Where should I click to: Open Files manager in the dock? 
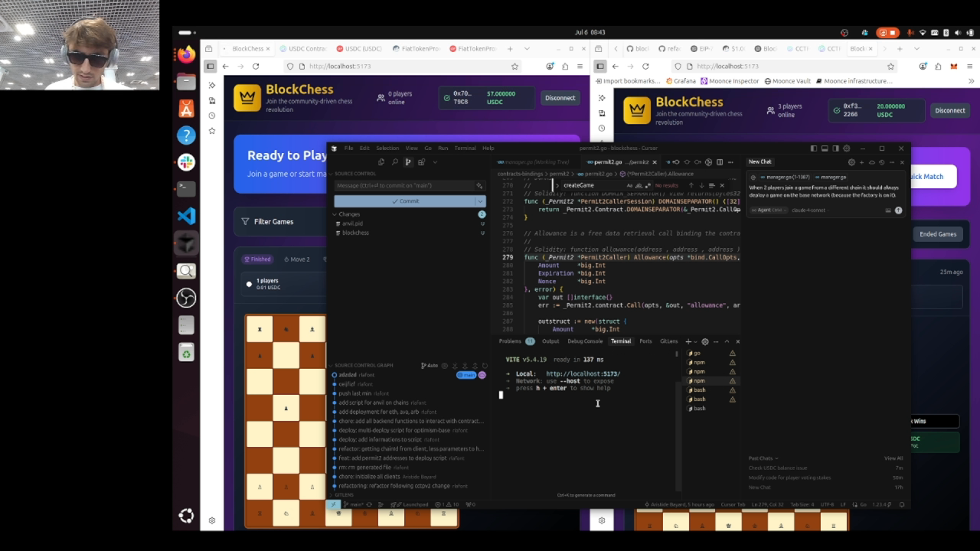(186, 81)
